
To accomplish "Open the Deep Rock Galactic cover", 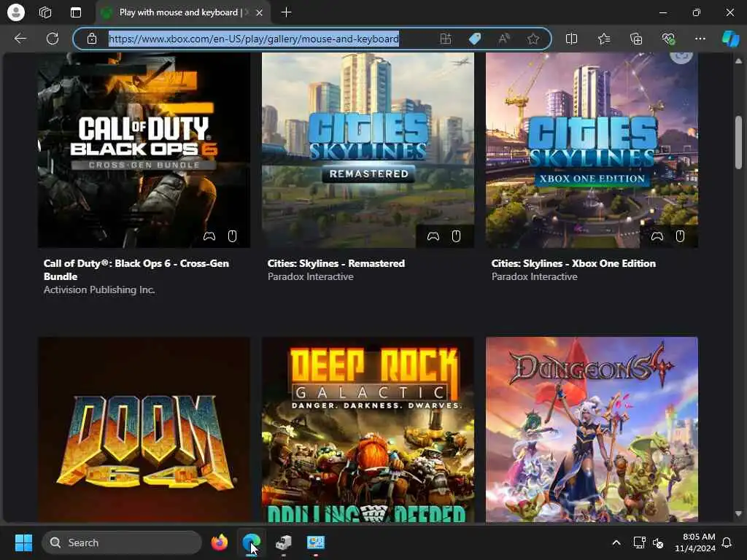I will (x=368, y=429).
